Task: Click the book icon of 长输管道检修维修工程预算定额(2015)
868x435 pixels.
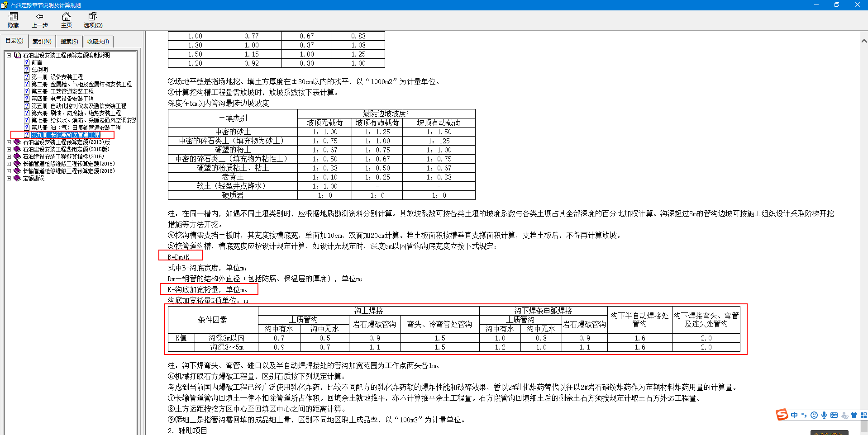Action: pos(18,164)
